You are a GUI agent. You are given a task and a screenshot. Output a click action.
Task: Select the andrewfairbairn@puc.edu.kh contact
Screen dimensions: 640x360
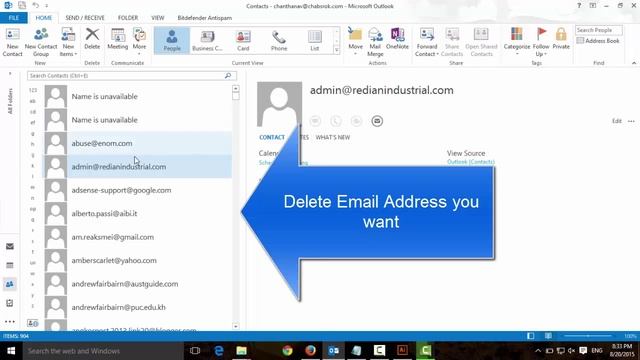[x=138, y=307]
